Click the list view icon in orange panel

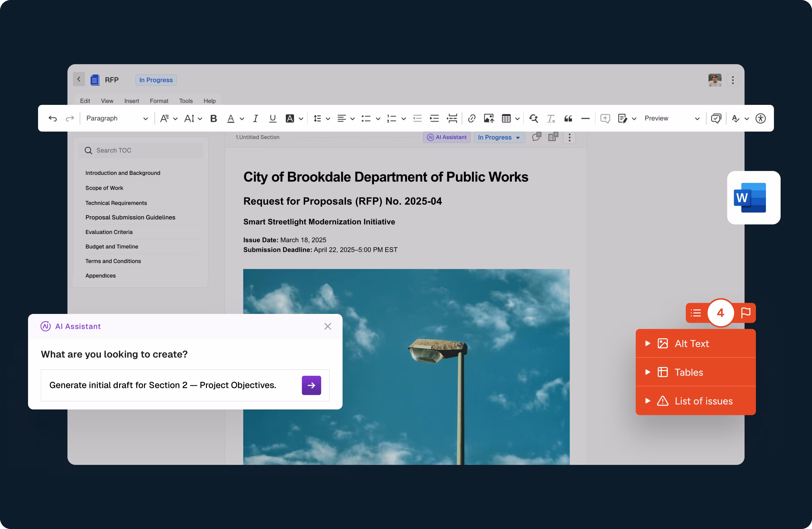pyautogui.click(x=696, y=313)
